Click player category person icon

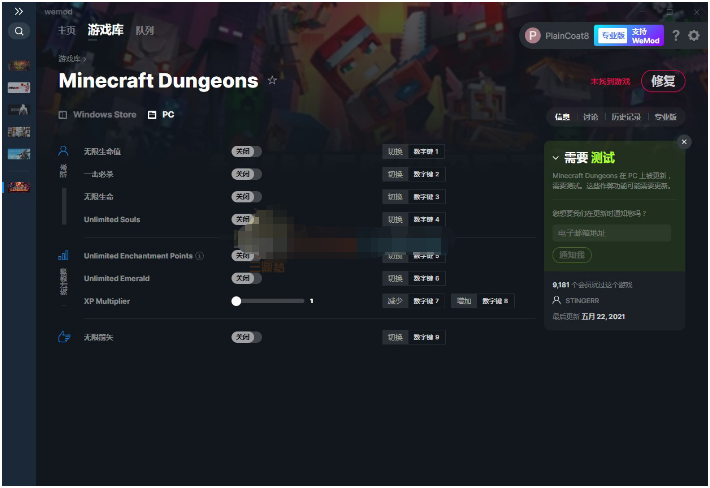(63, 151)
